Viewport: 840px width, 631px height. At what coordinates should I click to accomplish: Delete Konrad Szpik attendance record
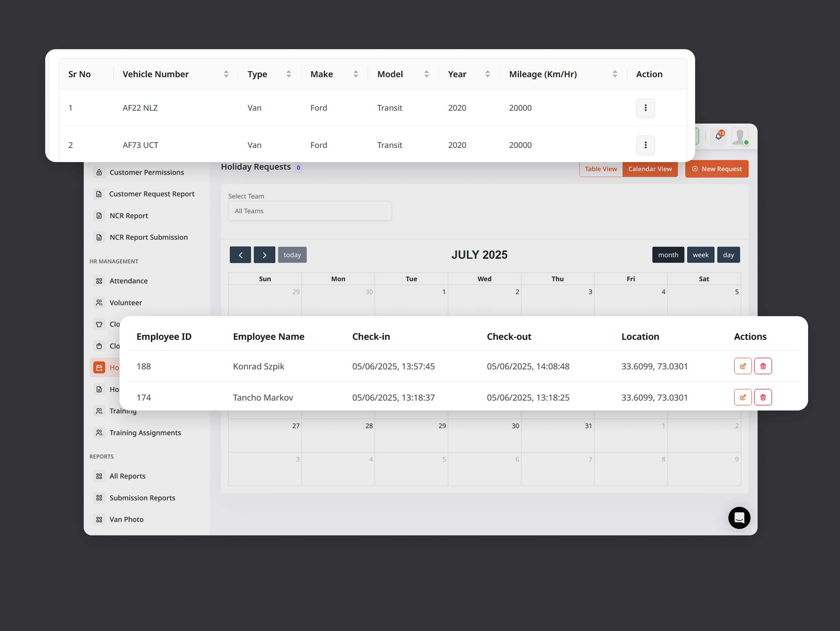coord(763,366)
